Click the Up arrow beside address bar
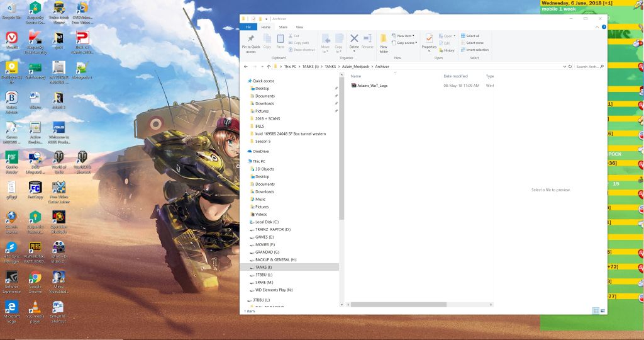This screenshot has height=340, width=644. coord(269,67)
